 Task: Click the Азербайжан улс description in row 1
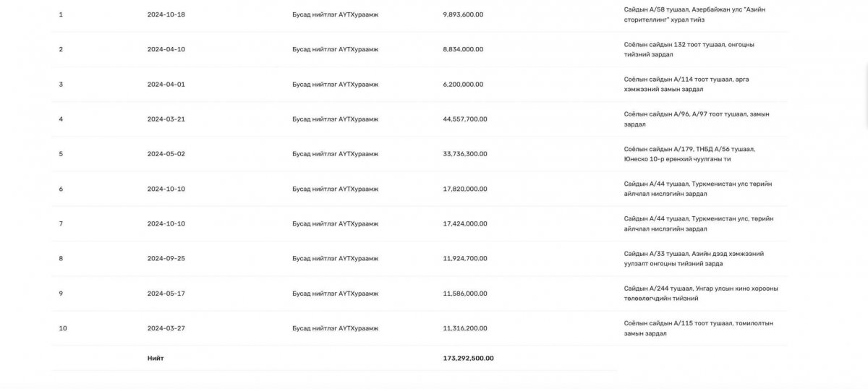click(x=694, y=14)
